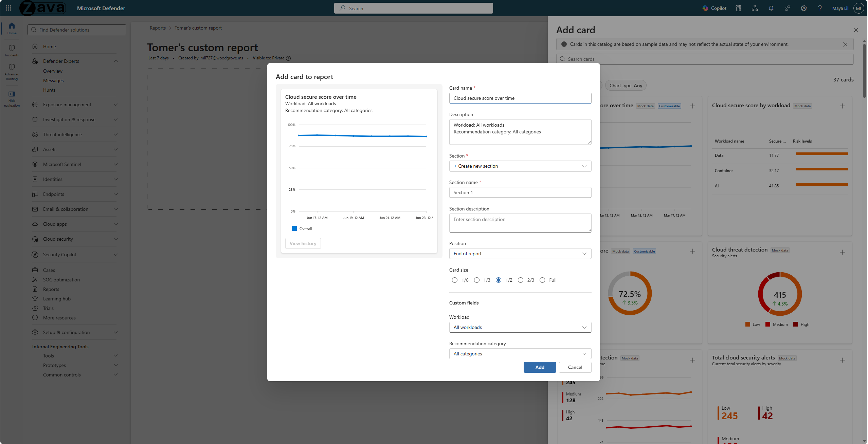Viewport: 868px width, 444px height.
Task: Select the 1/3 card size radio
Action: 477,280
